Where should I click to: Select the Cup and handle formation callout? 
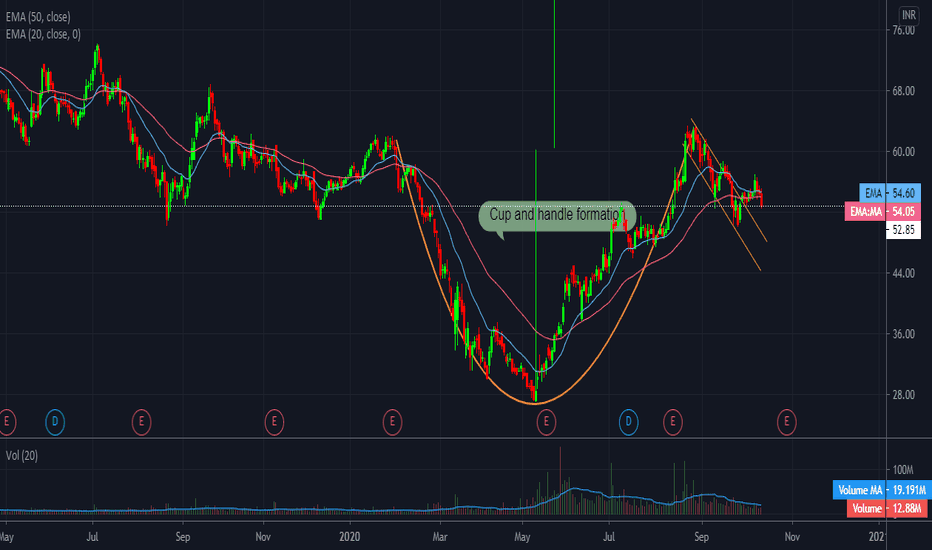click(557, 215)
